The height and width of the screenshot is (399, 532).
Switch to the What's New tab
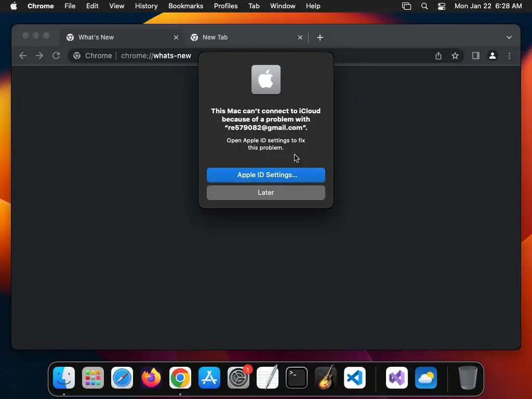pyautogui.click(x=122, y=37)
